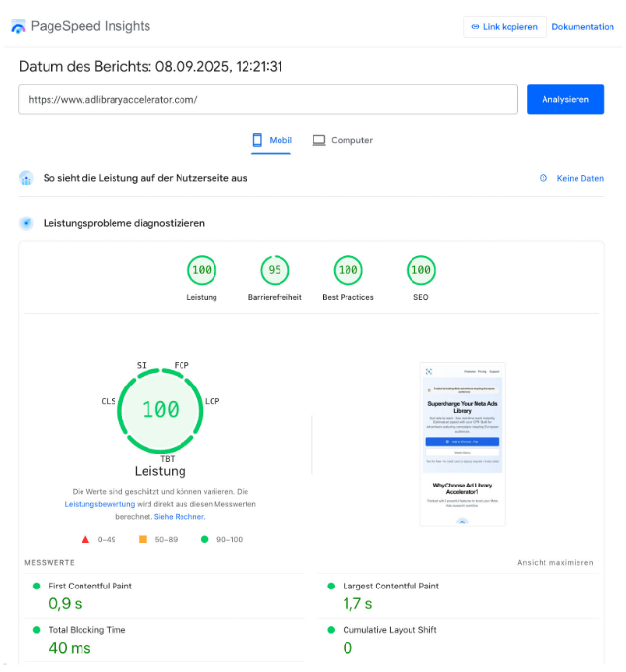The image size is (626, 672).
Task: Click the 0,9 s metric value
Action: 65,604
